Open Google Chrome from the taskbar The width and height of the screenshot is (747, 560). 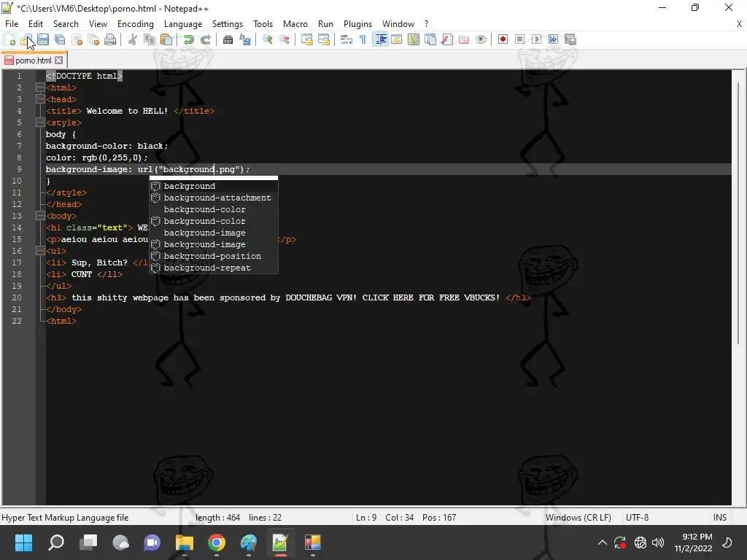[216, 542]
